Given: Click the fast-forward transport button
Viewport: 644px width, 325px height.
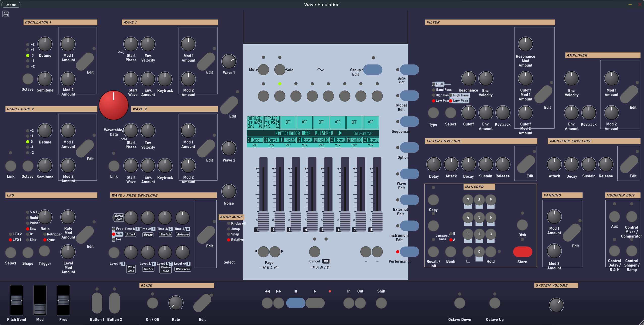Looking at the screenshot, I should [279, 303].
